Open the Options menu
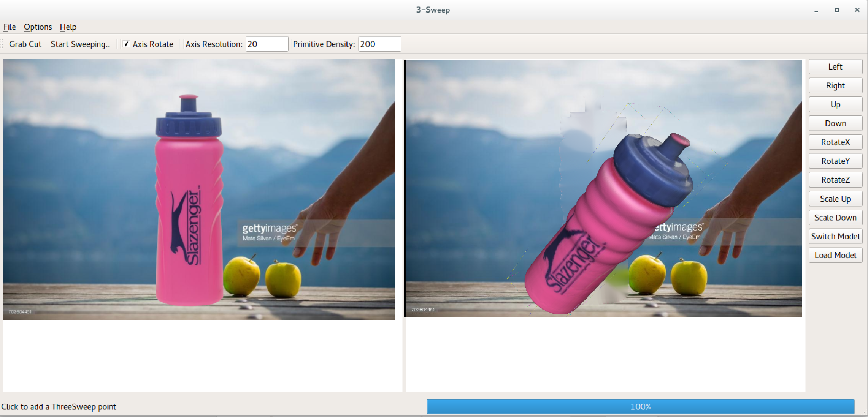 pyautogui.click(x=38, y=27)
